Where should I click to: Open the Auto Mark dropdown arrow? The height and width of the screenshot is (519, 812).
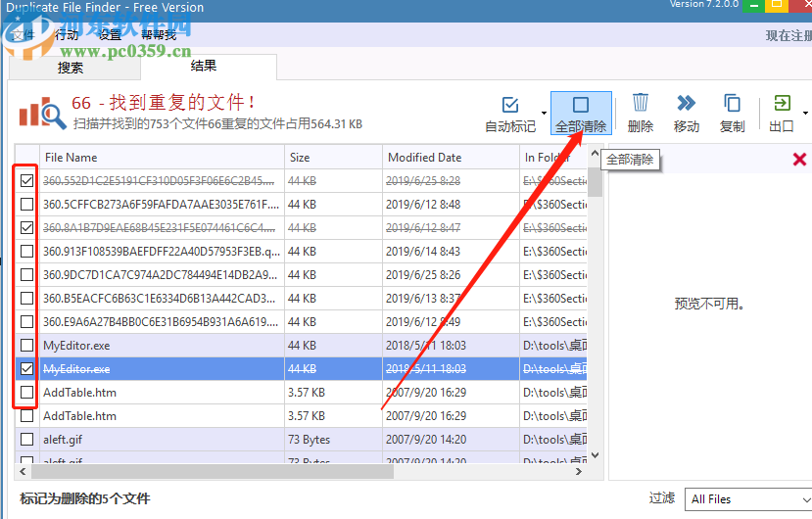pos(544,113)
